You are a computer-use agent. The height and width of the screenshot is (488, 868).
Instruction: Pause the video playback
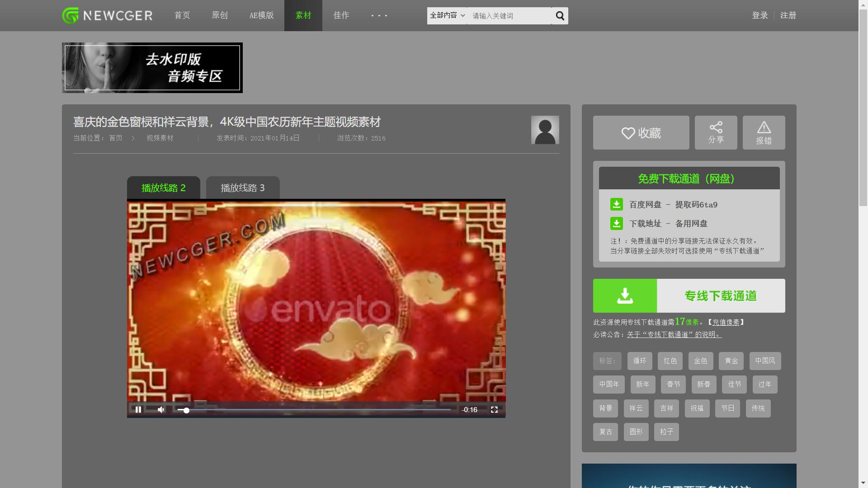[138, 409]
